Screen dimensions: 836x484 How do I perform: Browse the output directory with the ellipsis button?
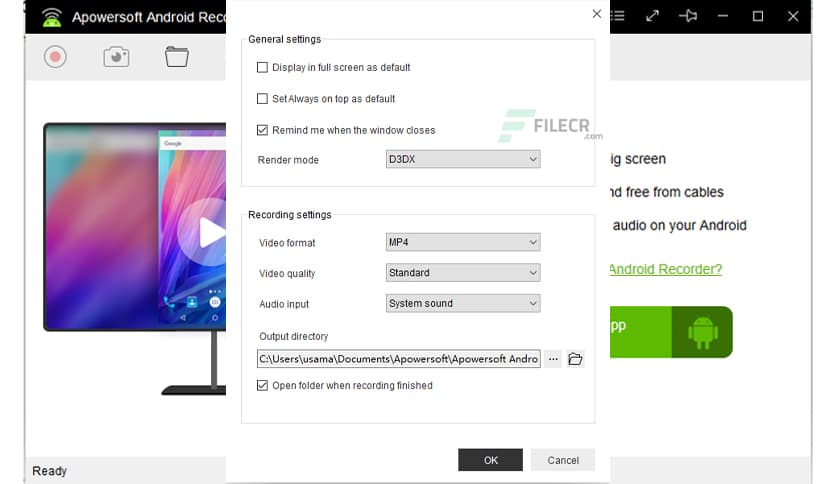pyautogui.click(x=553, y=359)
